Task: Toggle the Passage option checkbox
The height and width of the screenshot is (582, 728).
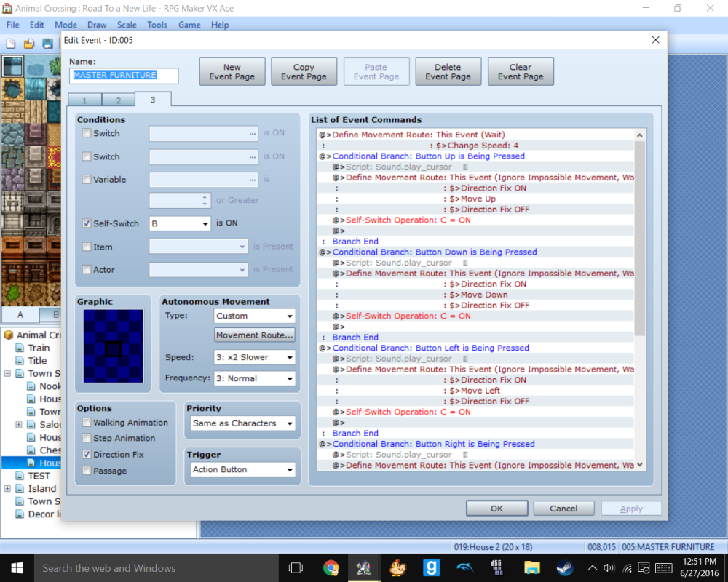Action: 87,471
